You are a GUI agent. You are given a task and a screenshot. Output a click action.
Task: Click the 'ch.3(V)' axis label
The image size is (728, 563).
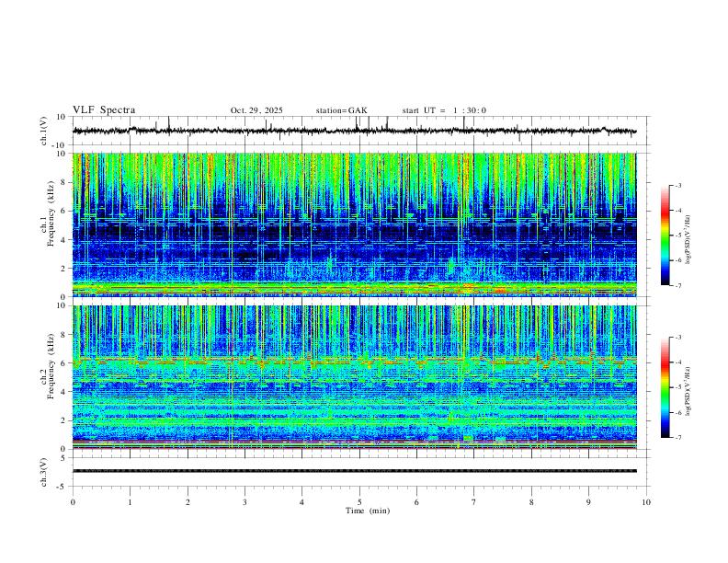(x=43, y=472)
